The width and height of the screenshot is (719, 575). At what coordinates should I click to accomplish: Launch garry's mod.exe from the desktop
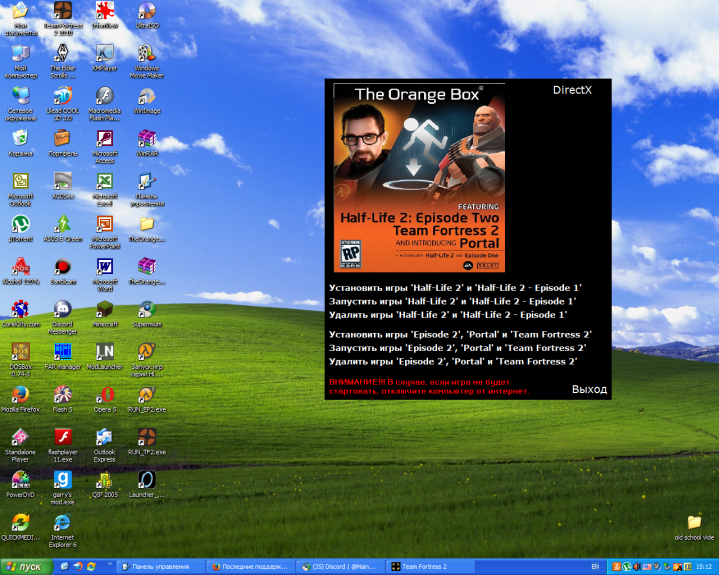62,480
